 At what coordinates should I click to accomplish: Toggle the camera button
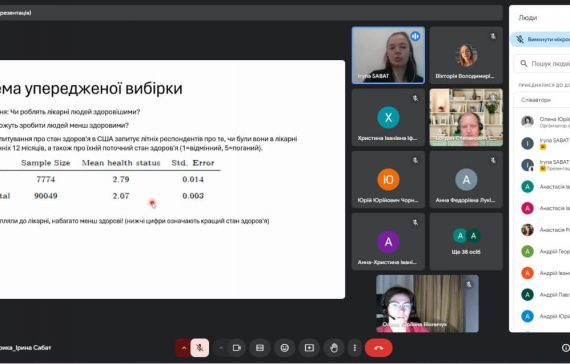237,348
